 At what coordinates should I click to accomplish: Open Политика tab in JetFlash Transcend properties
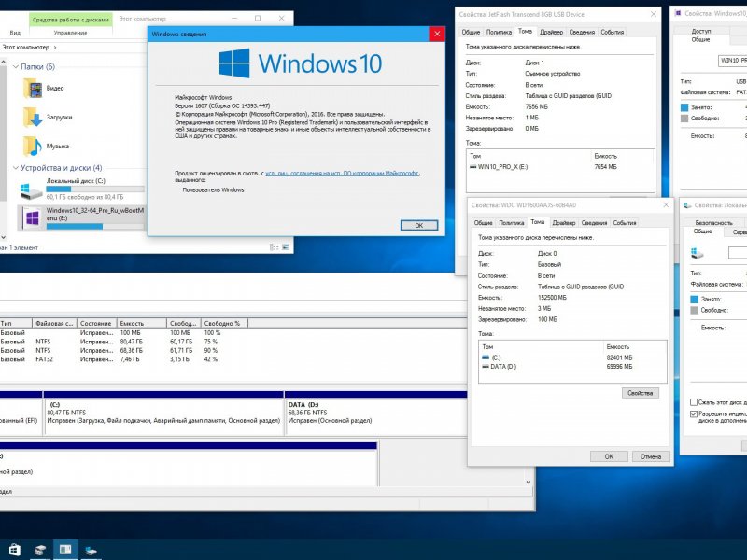(x=499, y=33)
